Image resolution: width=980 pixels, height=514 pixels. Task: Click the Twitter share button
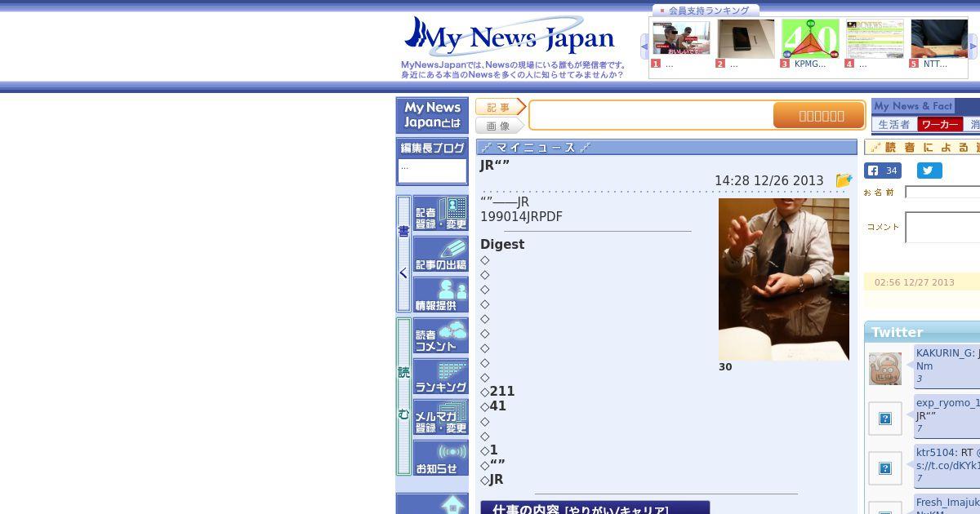pyautogui.click(x=929, y=171)
